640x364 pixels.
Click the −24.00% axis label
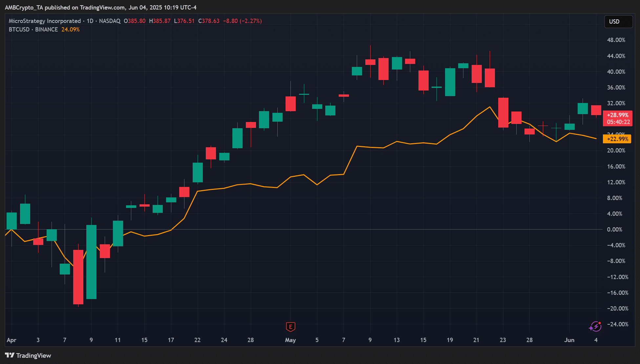tap(617, 324)
